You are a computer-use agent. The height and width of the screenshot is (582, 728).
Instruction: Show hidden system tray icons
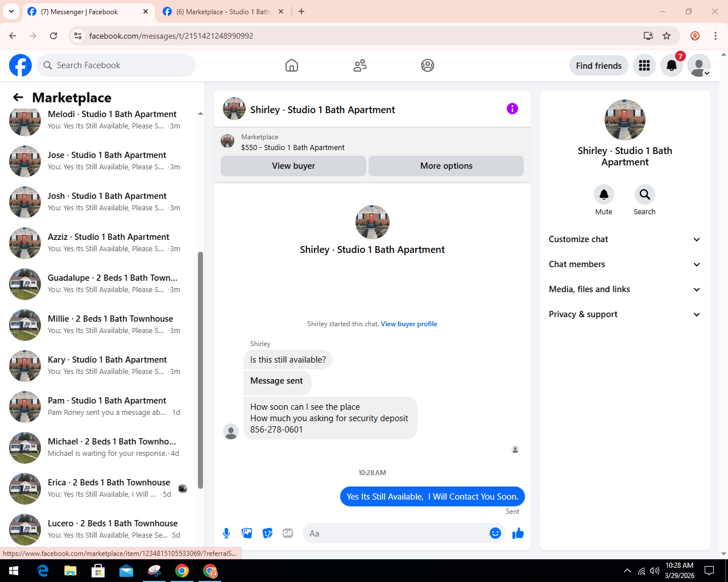coord(627,571)
